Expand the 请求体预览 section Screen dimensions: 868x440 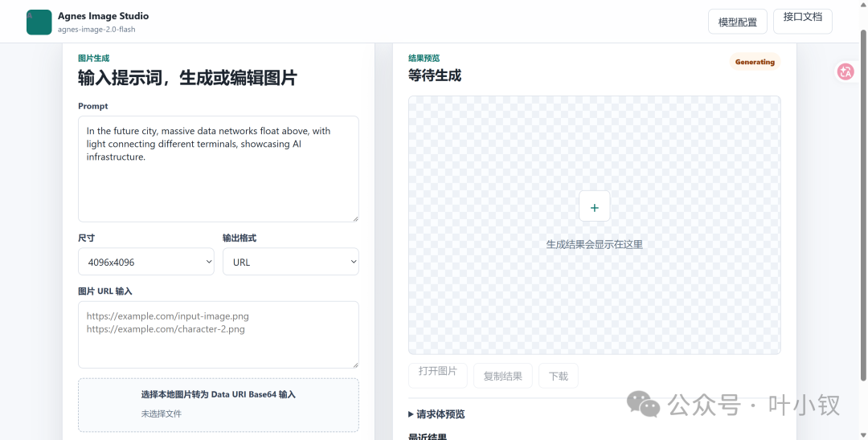pos(436,414)
